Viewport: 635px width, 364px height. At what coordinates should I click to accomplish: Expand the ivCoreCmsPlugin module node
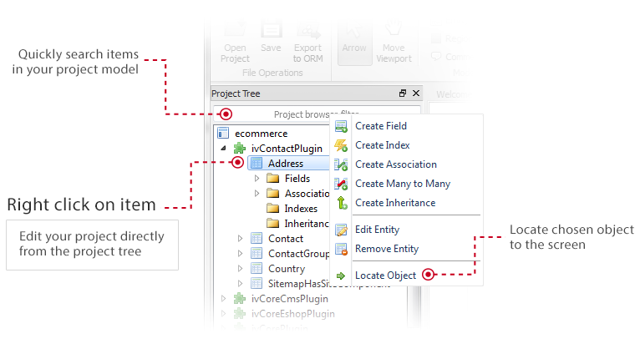(223, 299)
